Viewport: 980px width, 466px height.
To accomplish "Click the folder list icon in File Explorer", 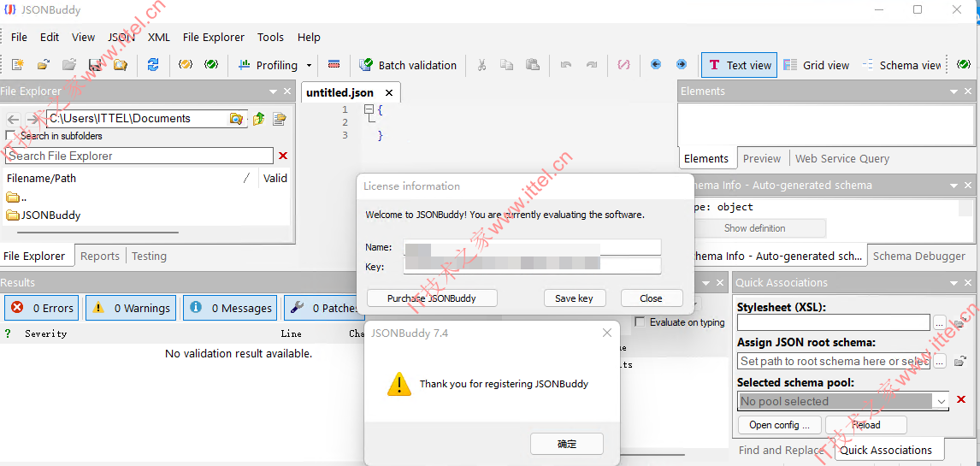I will (279, 119).
